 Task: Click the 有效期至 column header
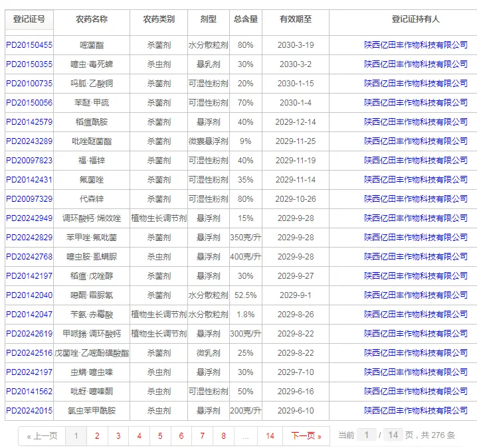click(296, 19)
